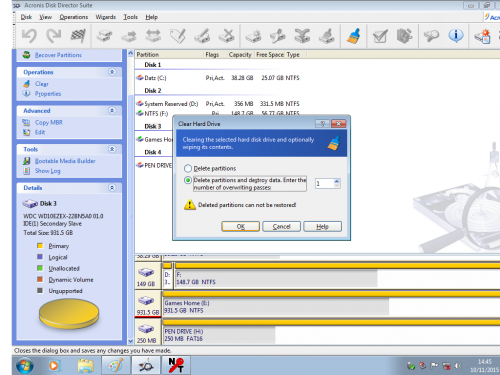This screenshot has width=500, height=375.
Task: Click the Edit link in Advanced
Action: (40, 132)
